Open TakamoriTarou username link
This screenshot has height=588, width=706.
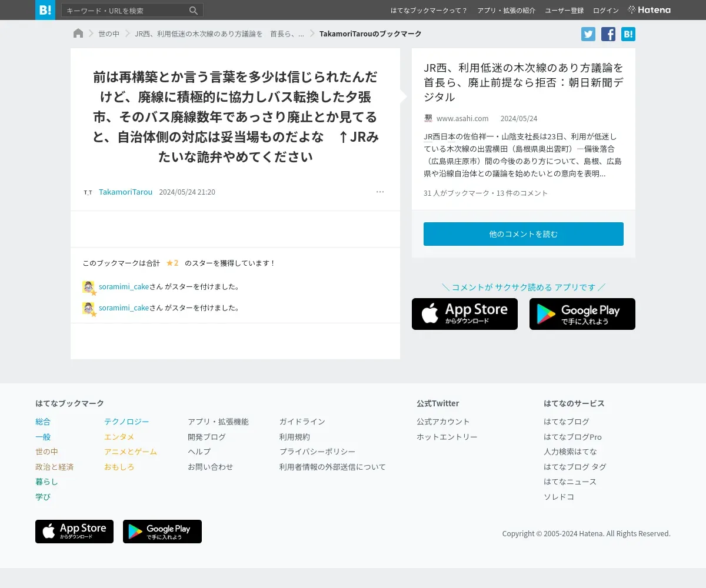point(125,192)
